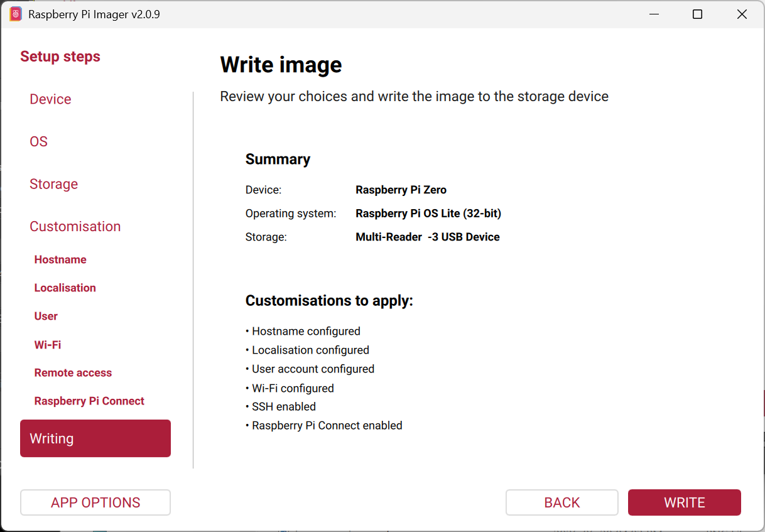Select Remote access sub-step
The image size is (765, 532).
pos(73,372)
